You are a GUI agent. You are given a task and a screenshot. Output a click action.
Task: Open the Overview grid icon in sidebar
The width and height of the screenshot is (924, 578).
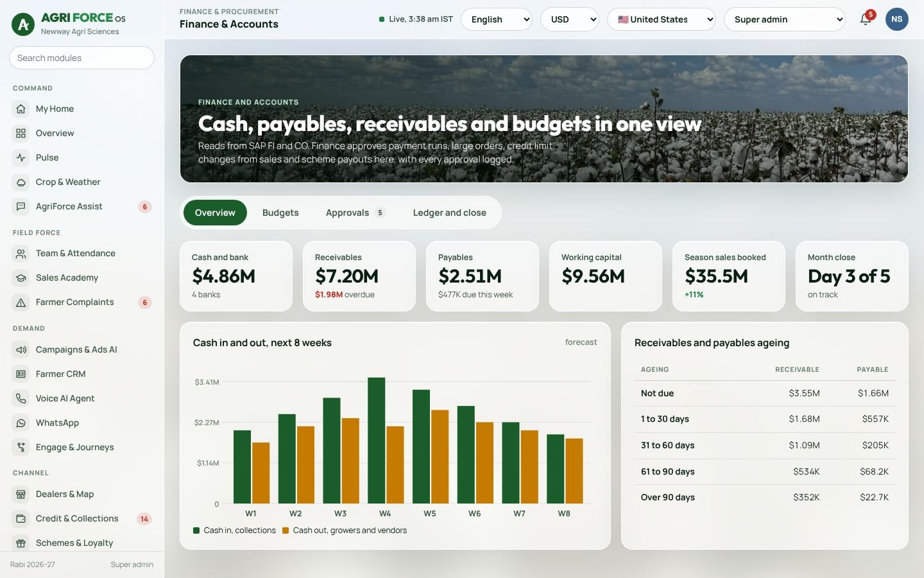[x=21, y=134]
